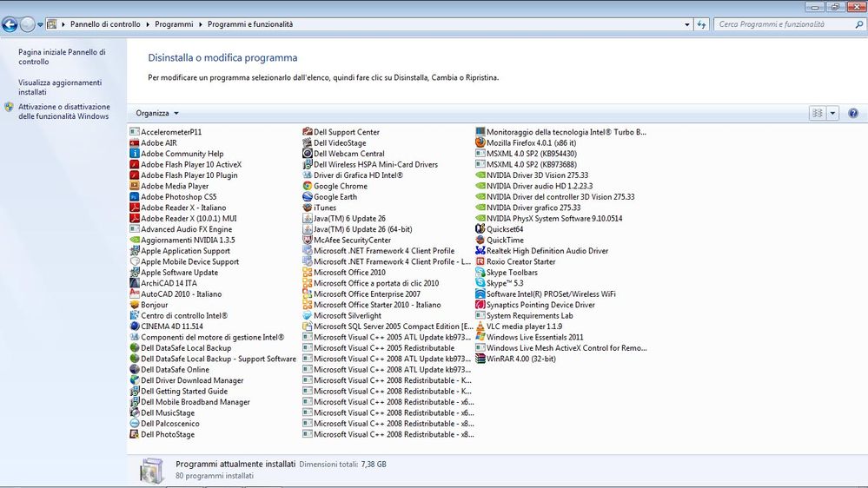Click the Mozilla Firefox 4.0.1 icon
The width and height of the screenshot is (868, 488).
coord(480,142)
